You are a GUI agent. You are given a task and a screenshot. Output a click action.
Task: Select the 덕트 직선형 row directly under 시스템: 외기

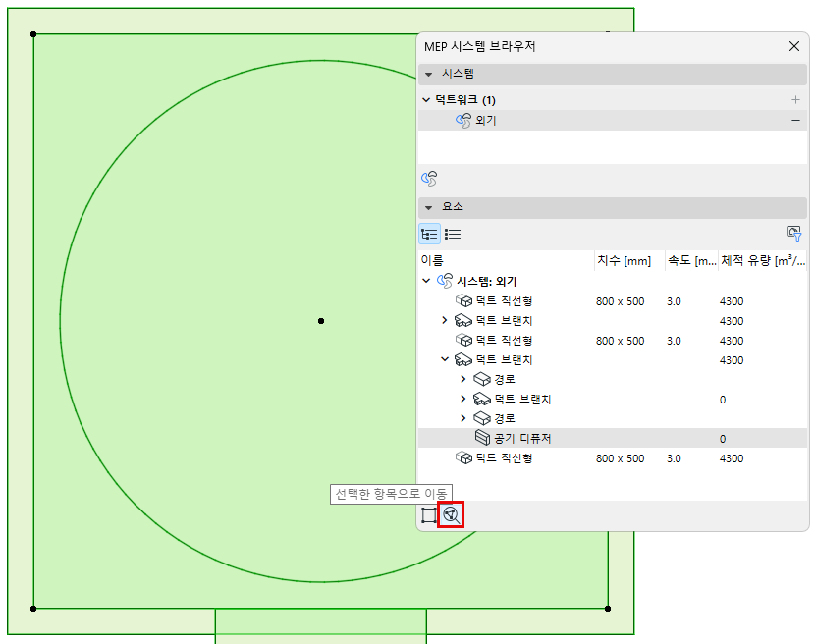tap(613, 301)
